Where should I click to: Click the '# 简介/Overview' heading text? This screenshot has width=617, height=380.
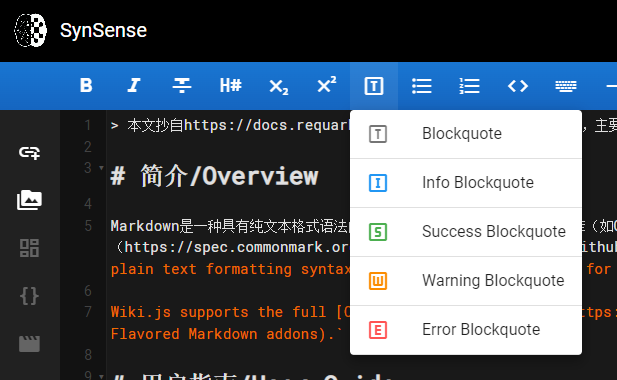214,176
